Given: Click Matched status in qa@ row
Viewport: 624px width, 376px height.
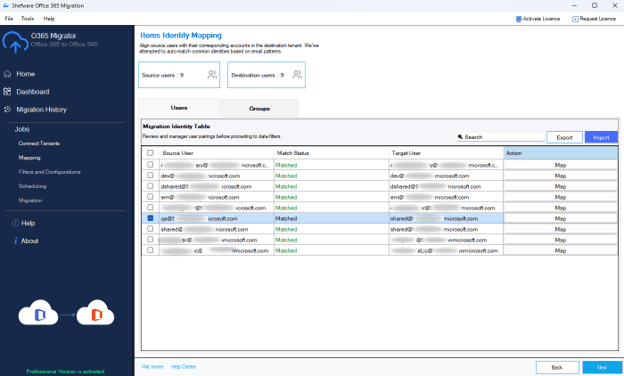Looking at the screenshot, I should 286,218.
